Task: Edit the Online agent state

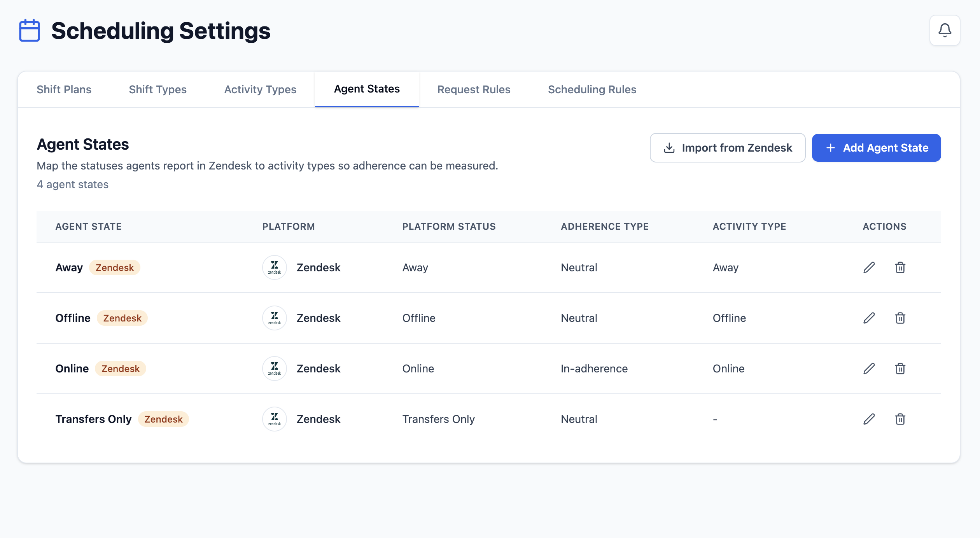Action: point(869,369)
